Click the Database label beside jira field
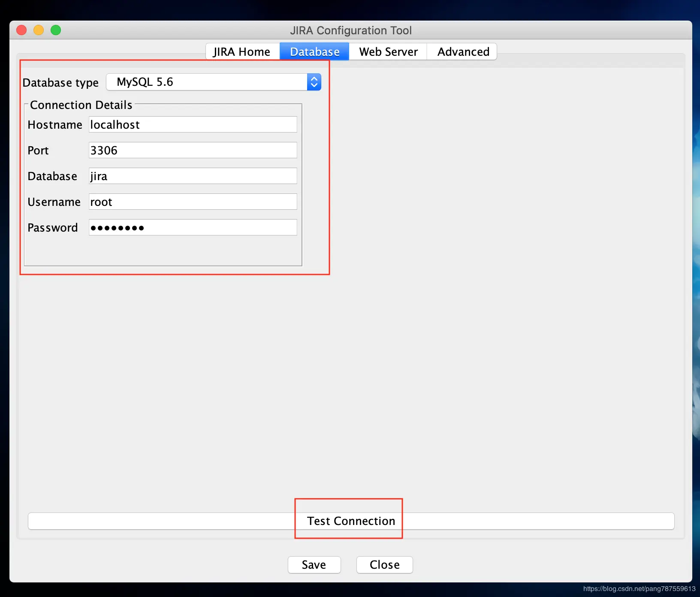The width and height of the screenshot is (700, 597). coord(52,176)
